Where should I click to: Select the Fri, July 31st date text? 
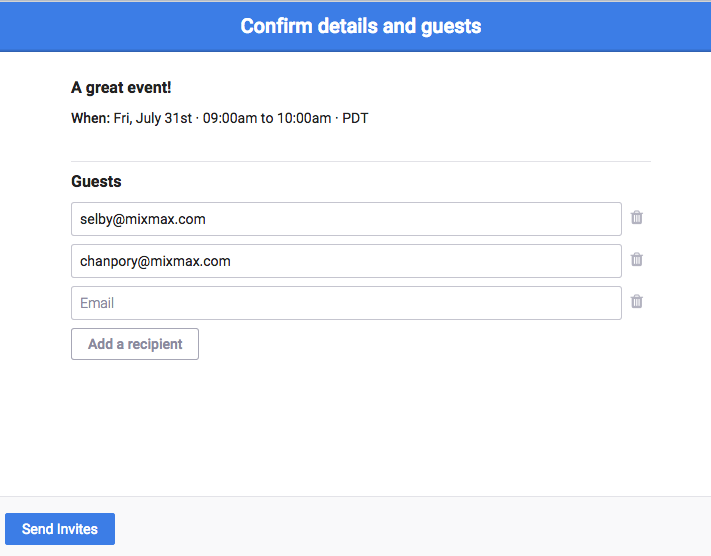[153, 118]
